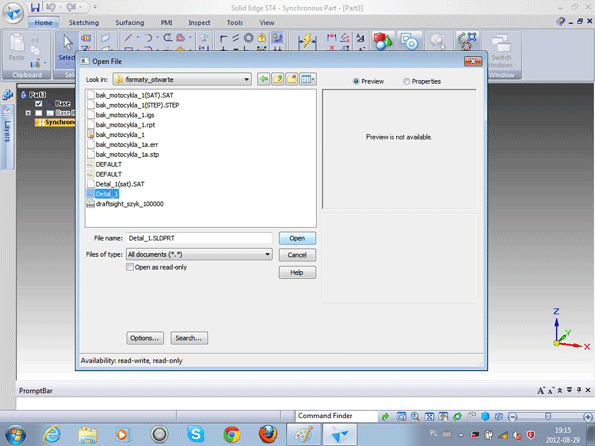Switch to the PMI ribbon tab
The width and height of the screenshot is (595, 446).
166,23
